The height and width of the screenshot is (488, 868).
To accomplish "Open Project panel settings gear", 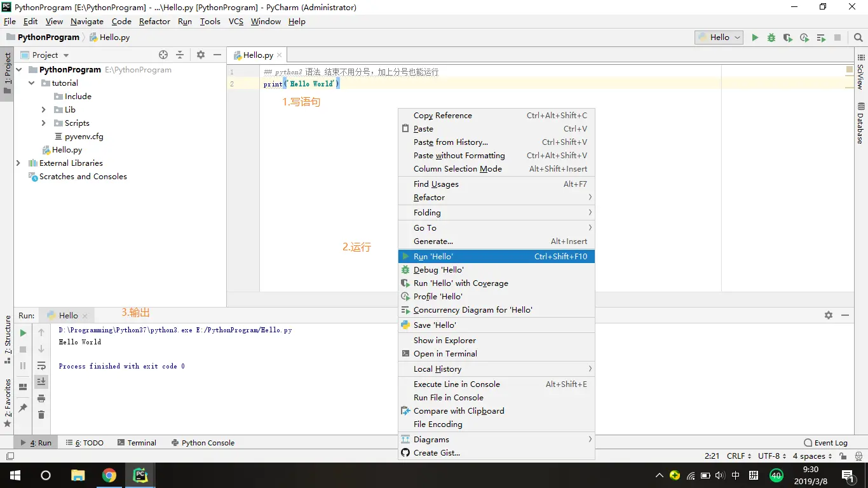I will tap(201, 55).
